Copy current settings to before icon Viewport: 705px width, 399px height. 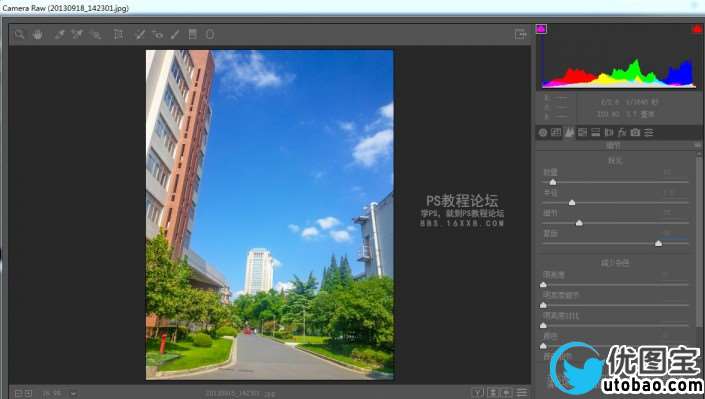point(506,393)
